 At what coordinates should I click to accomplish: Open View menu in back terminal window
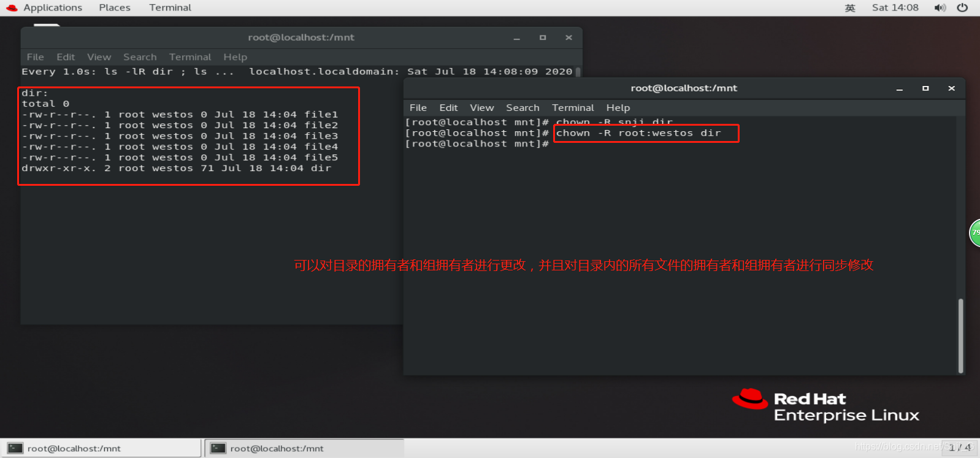[99, 57]
